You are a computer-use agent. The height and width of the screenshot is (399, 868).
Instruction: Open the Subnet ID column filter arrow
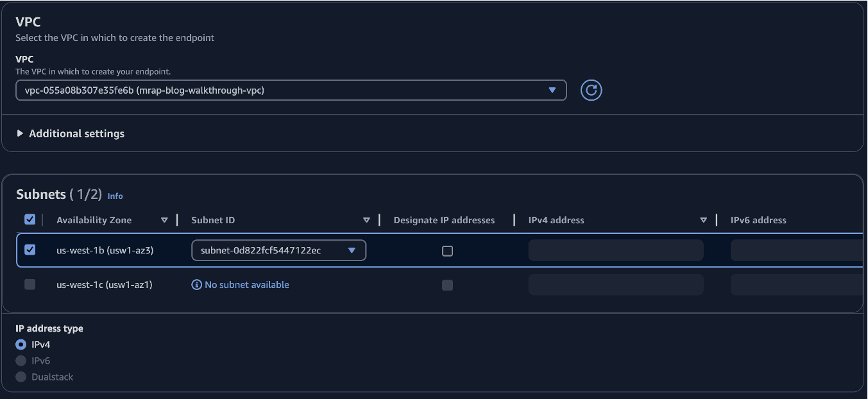tap(366, 219)
